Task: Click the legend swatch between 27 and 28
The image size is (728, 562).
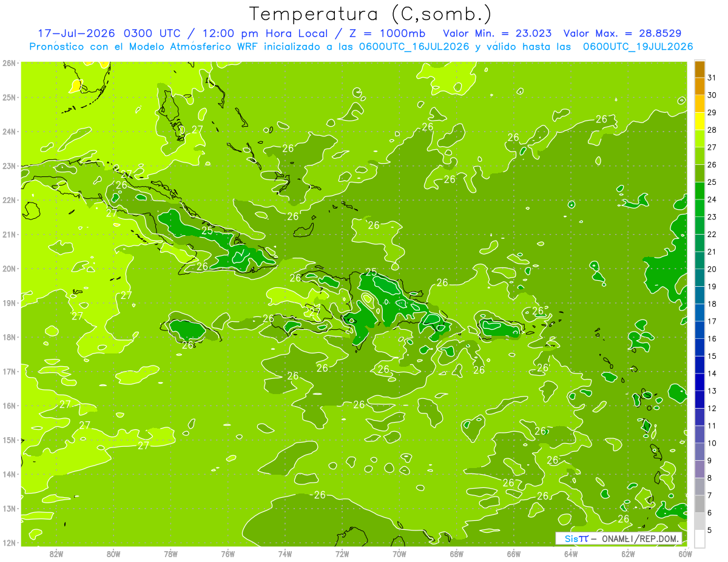Action: coord(700,138)
